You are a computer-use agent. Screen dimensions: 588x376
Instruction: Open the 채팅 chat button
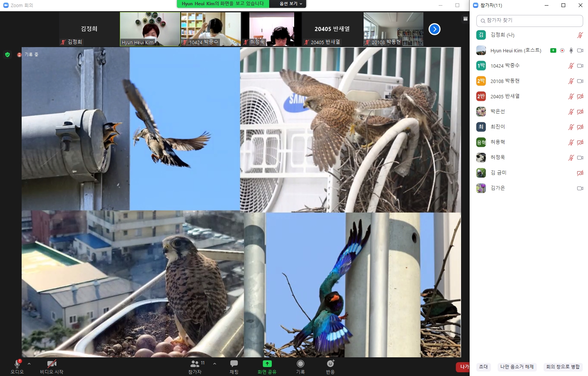click(x=234, y=367)
